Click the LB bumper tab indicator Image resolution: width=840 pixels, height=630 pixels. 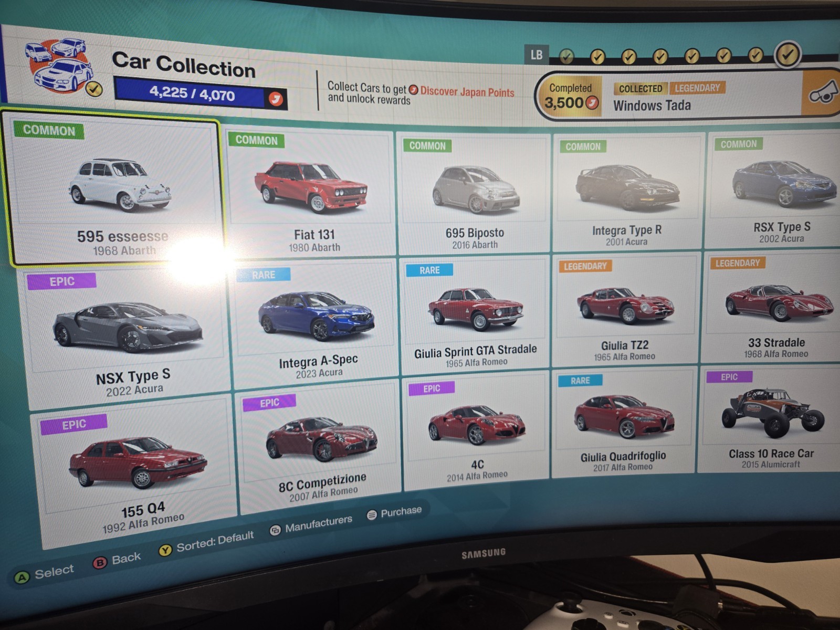(535, 55)
